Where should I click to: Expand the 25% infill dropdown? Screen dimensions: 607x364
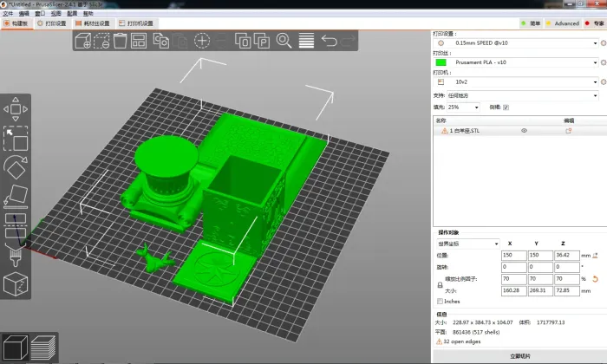pos(463,107)
